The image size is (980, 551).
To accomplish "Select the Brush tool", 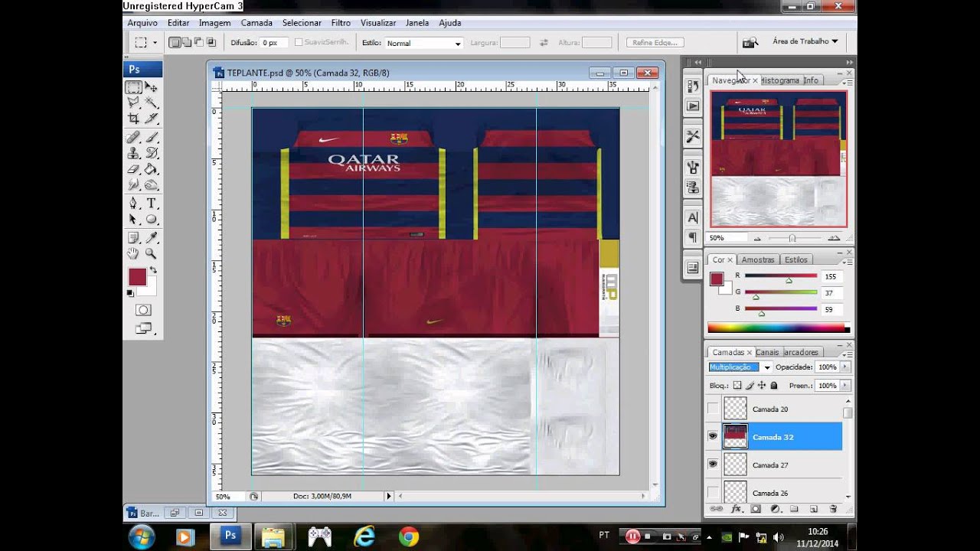I will tap(152, 138).
